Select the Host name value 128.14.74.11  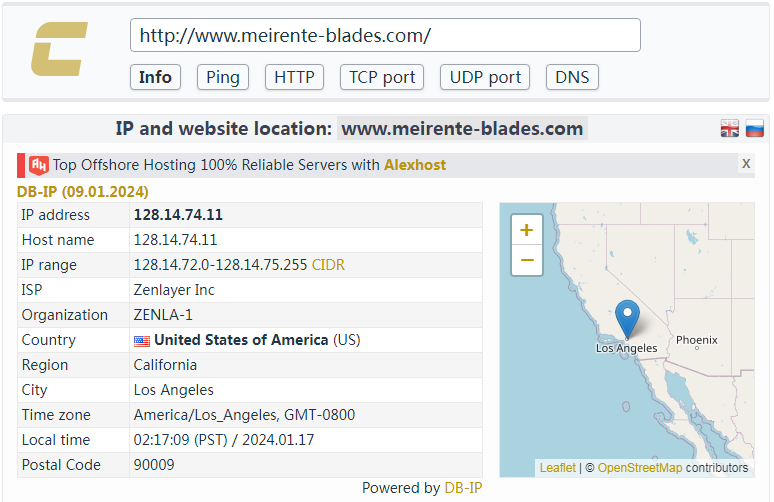[175, 240]
